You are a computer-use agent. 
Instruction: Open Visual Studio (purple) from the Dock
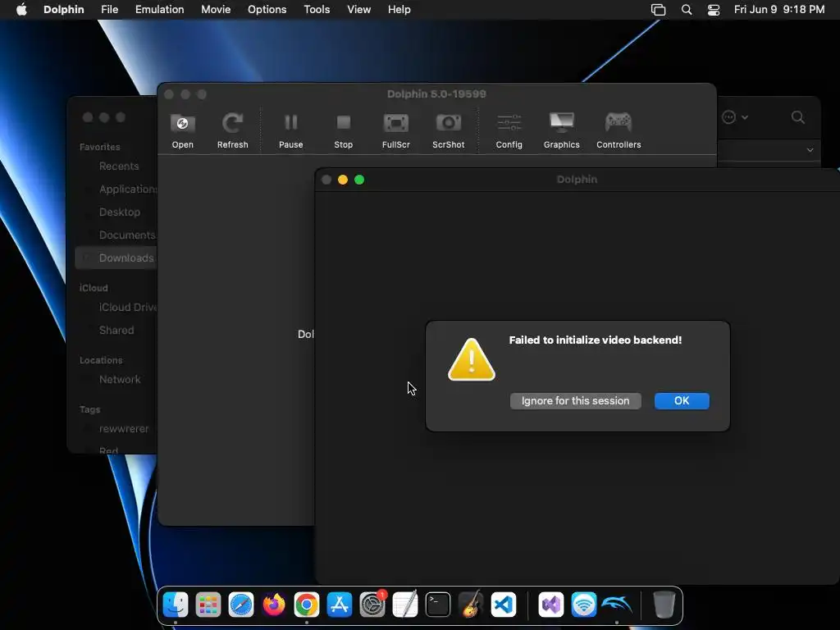[x=551, y=605]
